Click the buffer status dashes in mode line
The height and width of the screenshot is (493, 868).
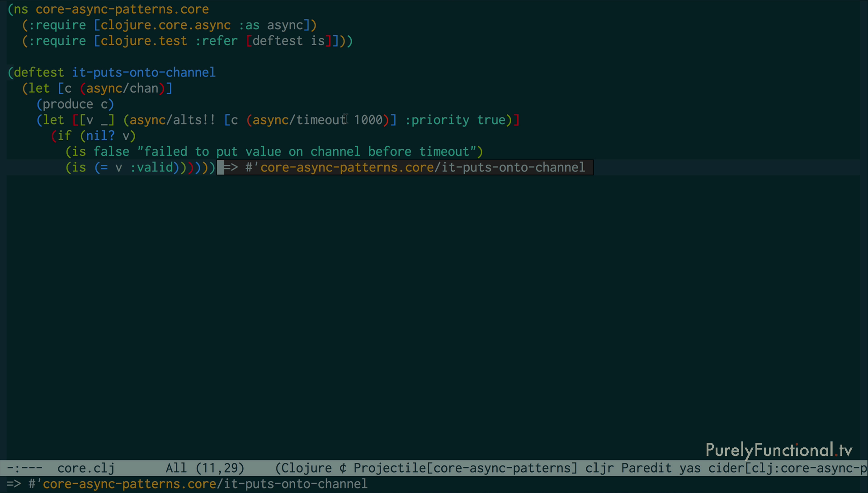[25, 468]
